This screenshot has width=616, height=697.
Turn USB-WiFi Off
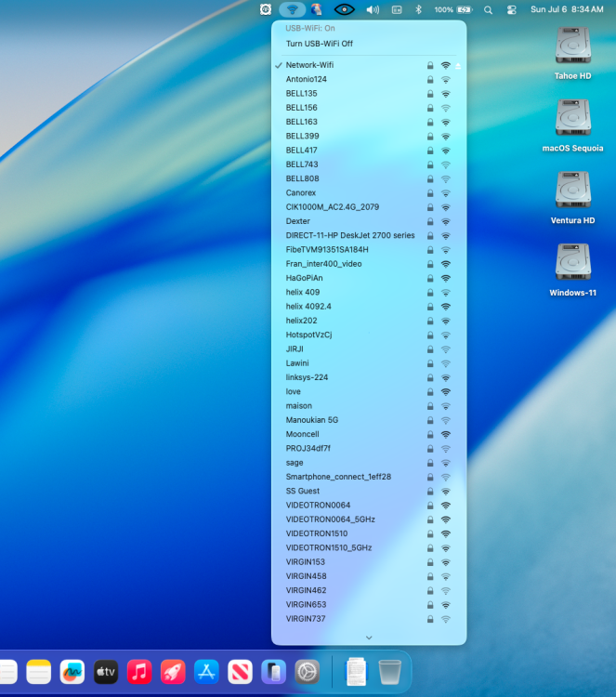[369, 44]
